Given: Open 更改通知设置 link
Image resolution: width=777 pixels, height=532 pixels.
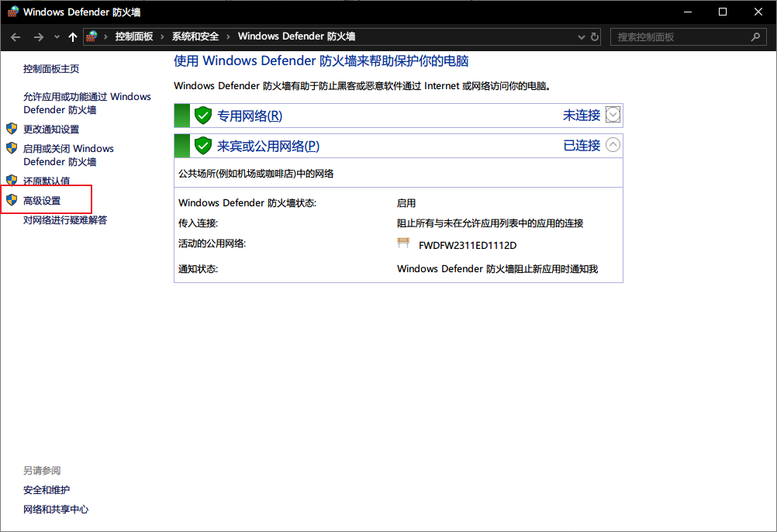Looking at the screenshot, I should [51, 130].
